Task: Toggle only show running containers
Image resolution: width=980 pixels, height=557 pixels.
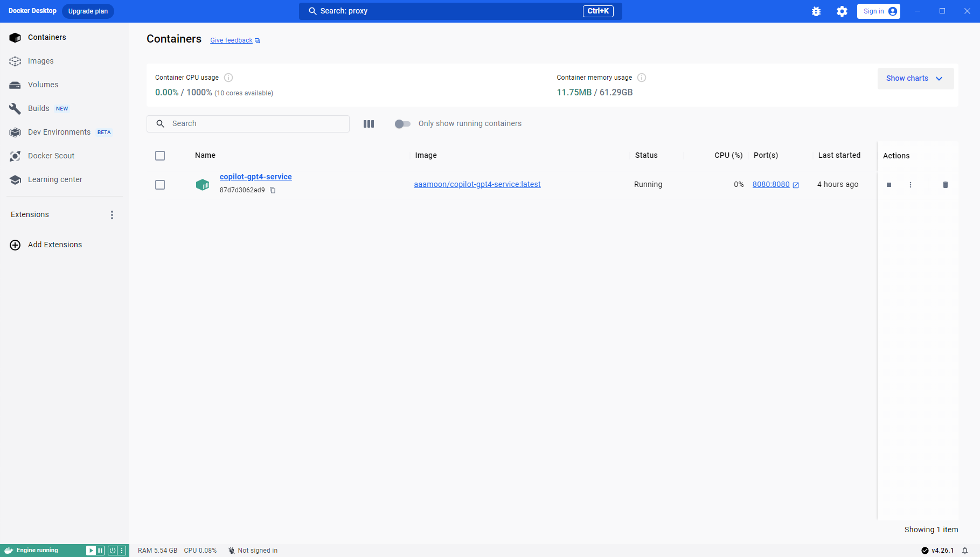Action: coord(402,124)
